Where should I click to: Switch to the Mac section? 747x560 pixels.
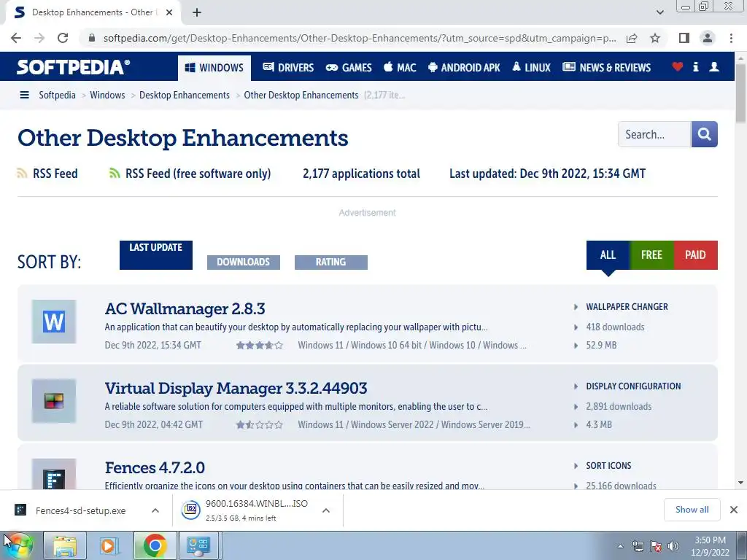(x=400, y=68)
